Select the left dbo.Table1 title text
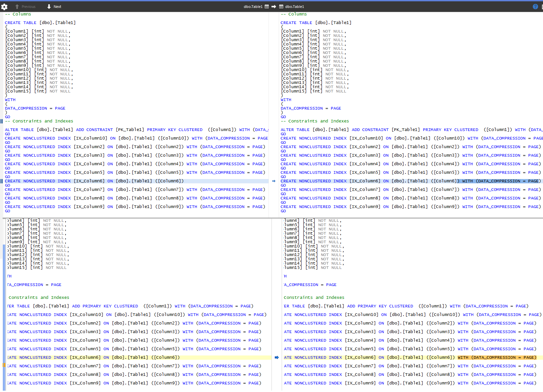Screen dimensions: 543x392 click(x=253, y=7)
